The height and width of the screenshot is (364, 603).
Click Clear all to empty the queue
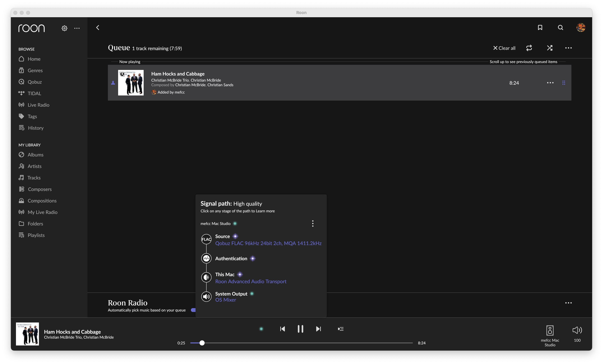tap(504, 48)
